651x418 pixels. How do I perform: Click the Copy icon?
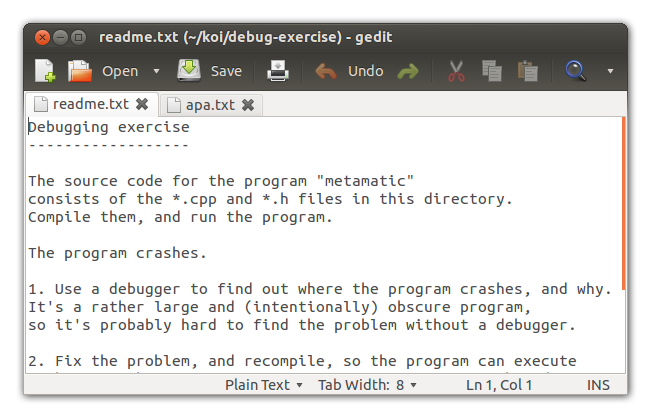tap(491, 71)
